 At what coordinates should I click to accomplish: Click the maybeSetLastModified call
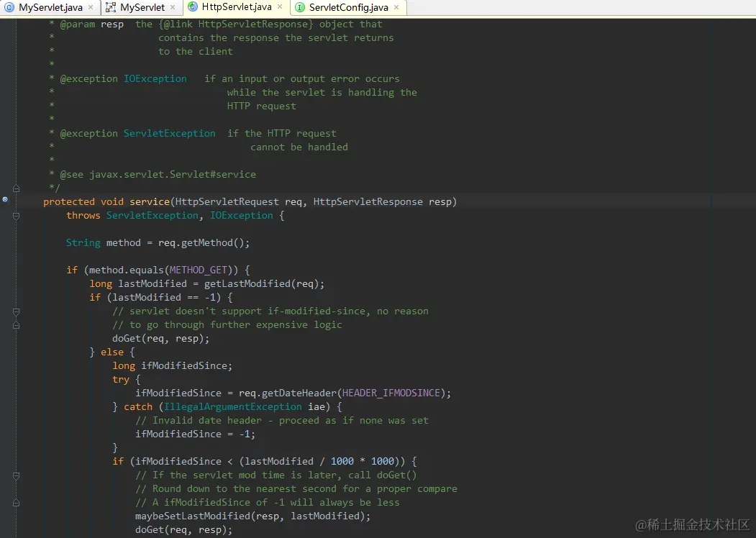(x=192, y=516)
